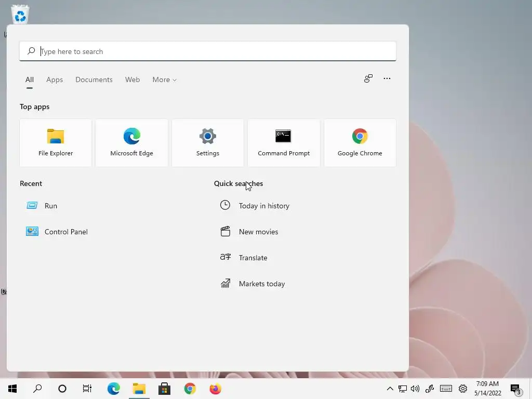Open Cortana circle on taskbar
Image resolution: width=532 pixels, height=399 pixels.
click(62, 389)
